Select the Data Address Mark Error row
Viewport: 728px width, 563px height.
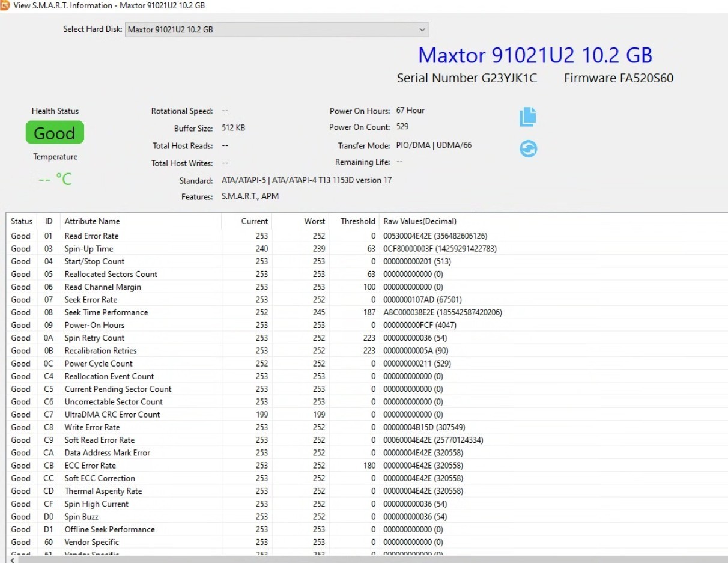tap(368, 452)
